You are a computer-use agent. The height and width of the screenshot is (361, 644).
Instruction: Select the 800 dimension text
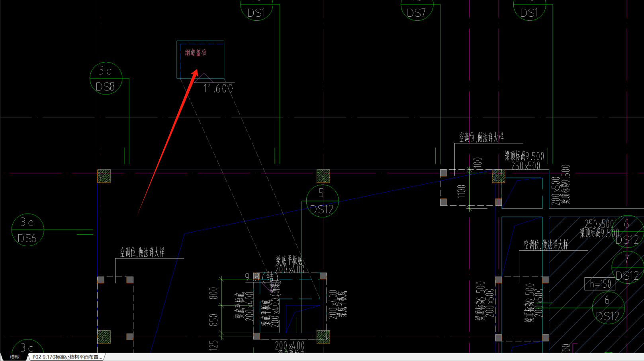point(213,293)
